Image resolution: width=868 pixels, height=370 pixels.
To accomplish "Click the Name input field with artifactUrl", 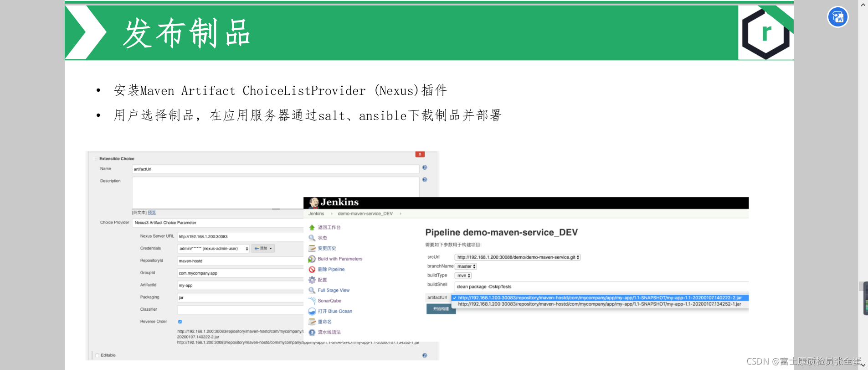I will click(x=275, y=169).
